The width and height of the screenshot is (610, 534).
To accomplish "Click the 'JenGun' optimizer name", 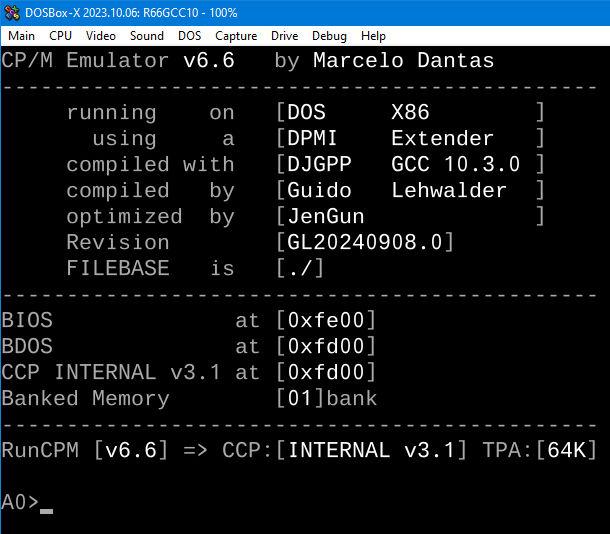I will pyautogui.click(x=326, y=217).
